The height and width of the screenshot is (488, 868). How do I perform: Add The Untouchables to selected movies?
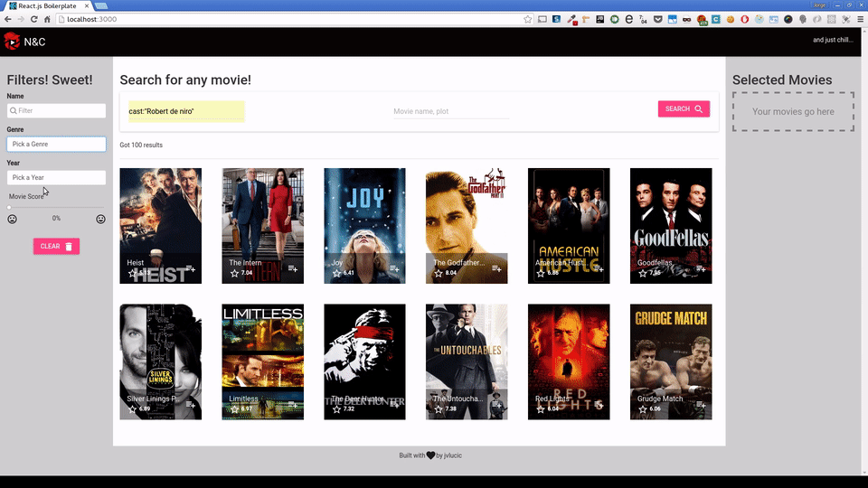click(x=496, y=405)
